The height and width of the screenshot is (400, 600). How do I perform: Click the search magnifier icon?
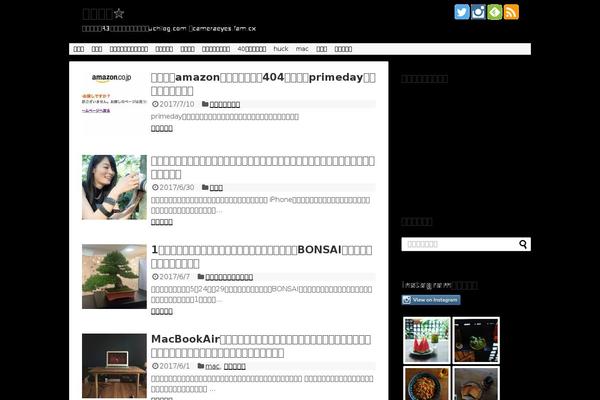(x=523, y=244)
